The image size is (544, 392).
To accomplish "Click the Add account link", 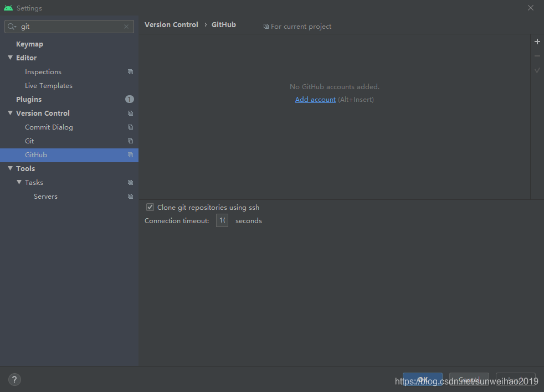I will [x=315, y=100].
